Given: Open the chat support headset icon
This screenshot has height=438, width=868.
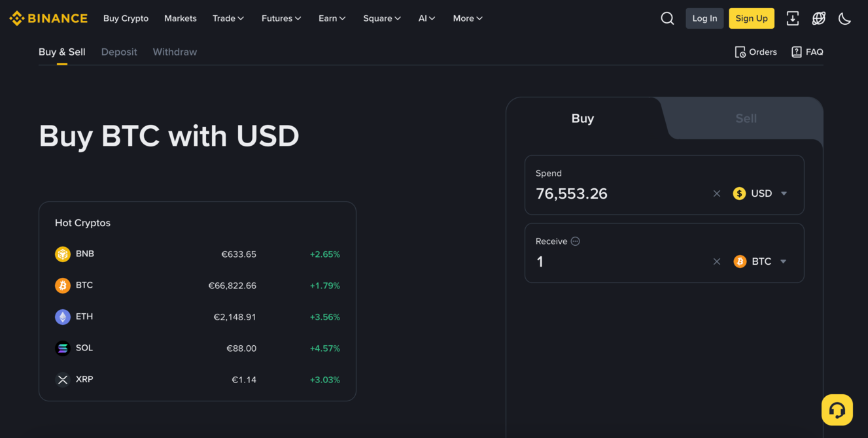Looking at the screenshot, I should (837, 410).
